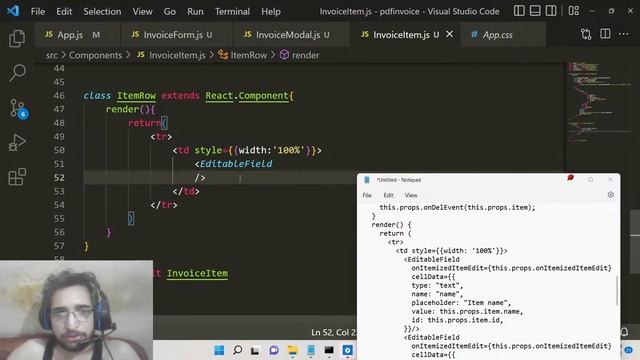This screenshot has height=360, width=640.
Task: Click the VS Code logo icon
Action: 13,11
